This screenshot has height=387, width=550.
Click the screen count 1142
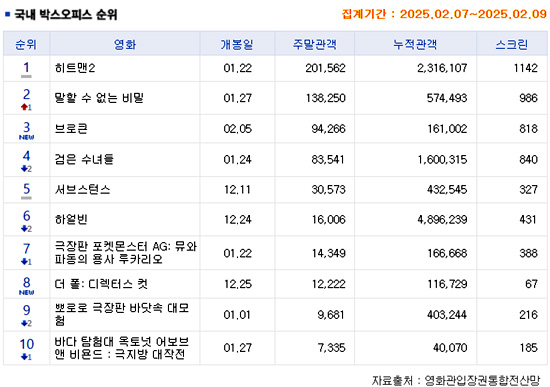[525, 68]
